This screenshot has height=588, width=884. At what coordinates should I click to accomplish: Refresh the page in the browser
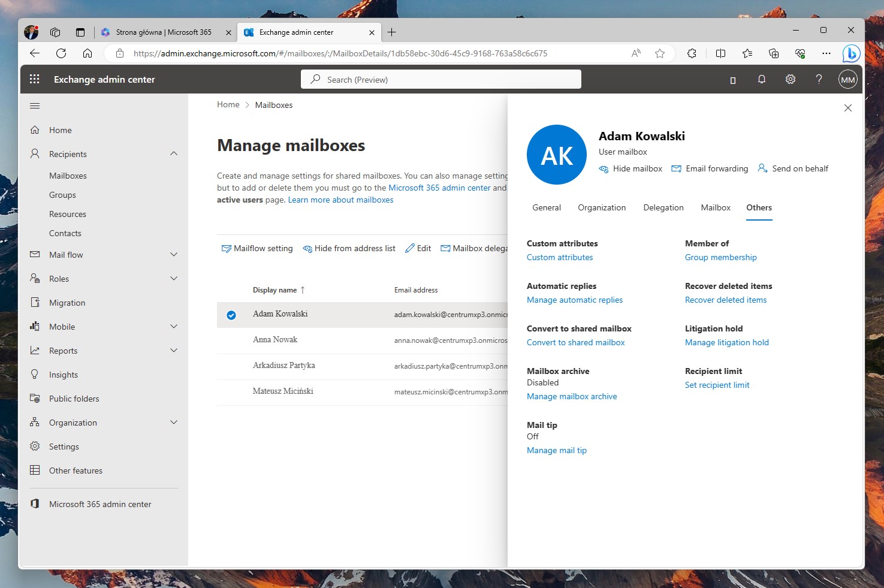pyautogui.click(x=61, y=53)
